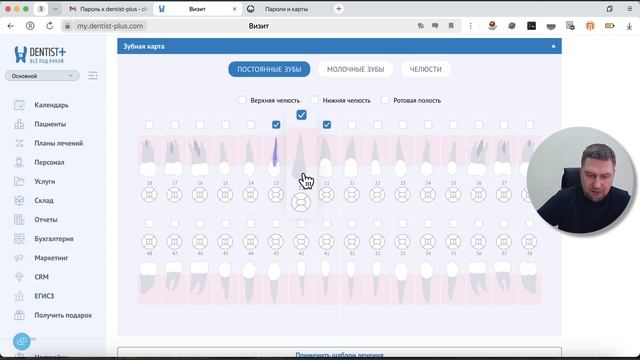Image resolution: width=640 pixels, height=360 pixels.
Task: Switch to the Пароли и карты browser tab
Action: (x=286, y=9)
